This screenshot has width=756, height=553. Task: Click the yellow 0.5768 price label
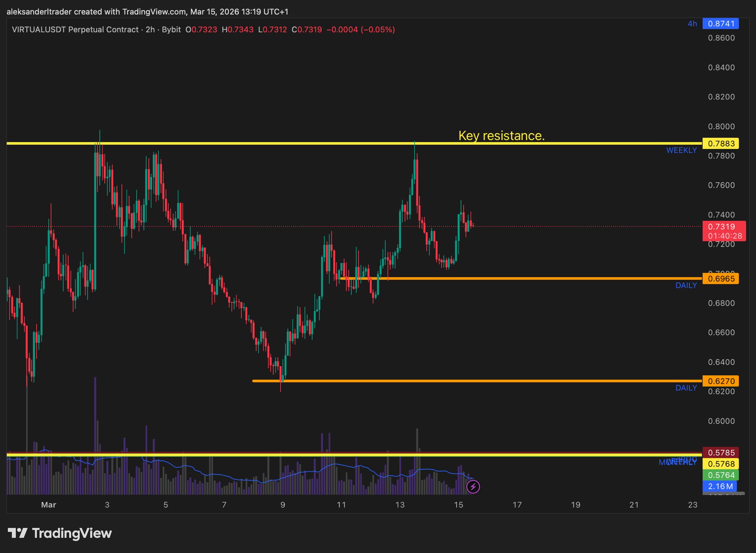click(721, 464)
